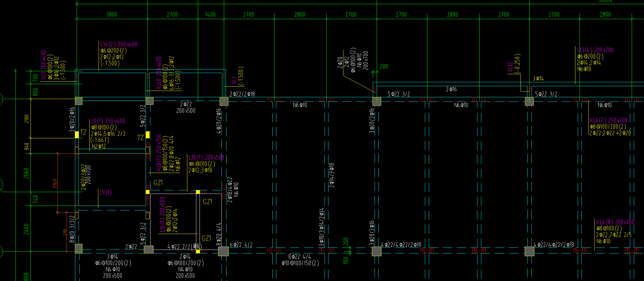
Task: Select "2Φ22;7Φ22 2/5" under KL4(8)
Action: point(614,235)
